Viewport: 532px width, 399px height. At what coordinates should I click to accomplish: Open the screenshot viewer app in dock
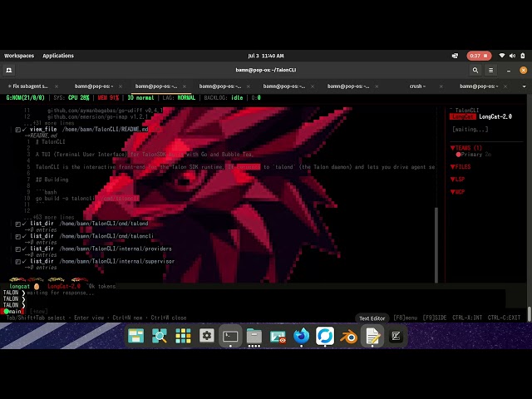click(x=278, y=336)
